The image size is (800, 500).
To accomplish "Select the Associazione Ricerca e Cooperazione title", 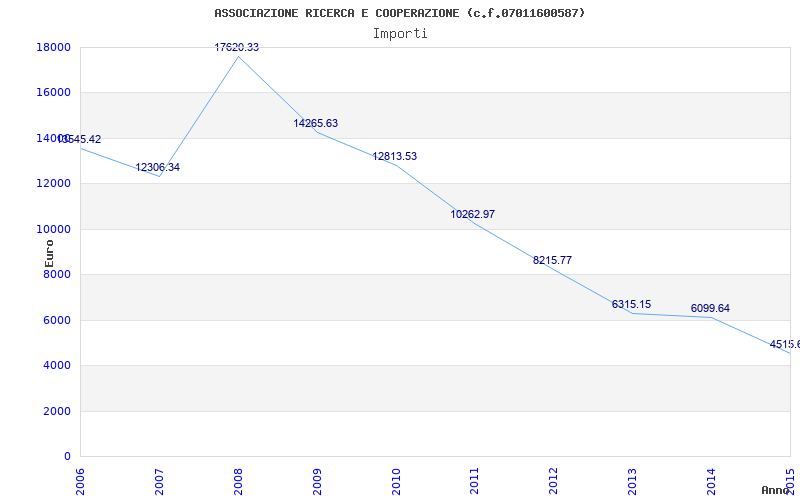I will pyautogui.click(x=400, y=13).
